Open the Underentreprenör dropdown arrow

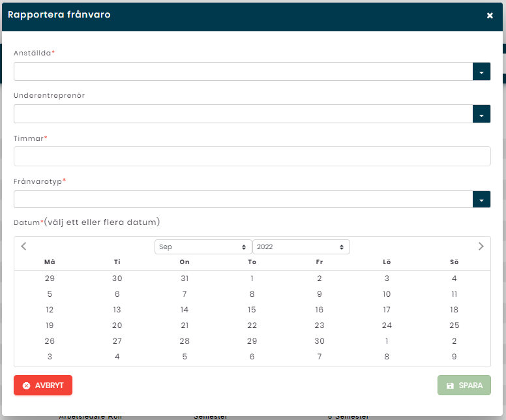pos(481,113)
